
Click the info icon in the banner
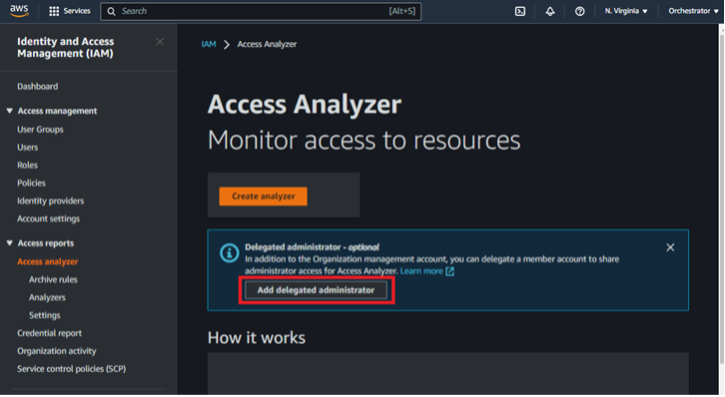tap(229, 253)
